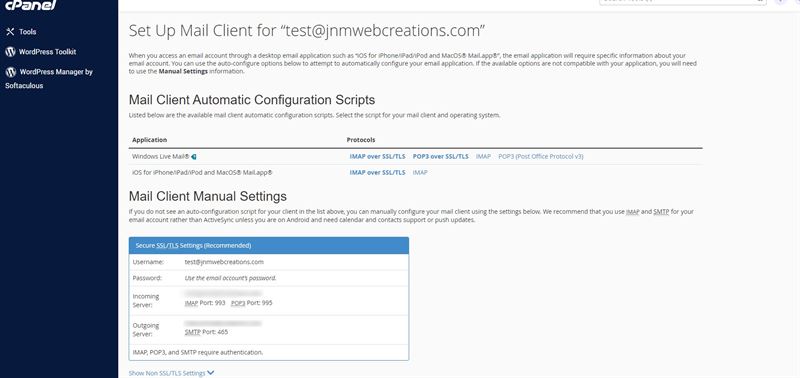Click the username test@jnmwebcreations.com value

pyautogui.click(x=224, y=262)
